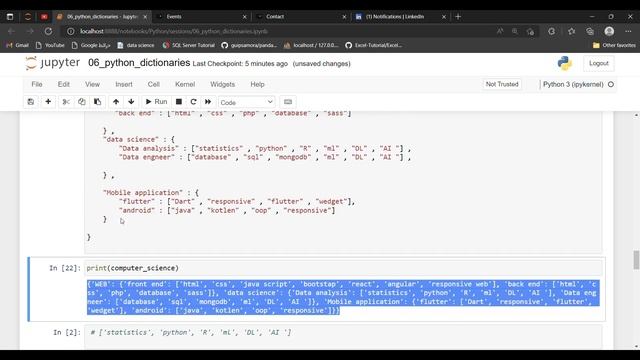Viewport: 640px width, 360px height.
Task: Open the read aloud icon in address bar
Action: tap(500, 31)
